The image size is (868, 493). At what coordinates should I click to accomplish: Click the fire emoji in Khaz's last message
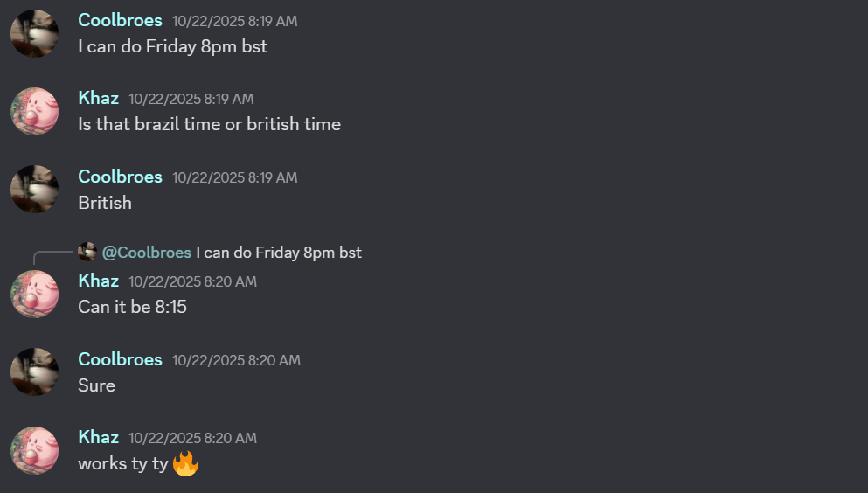pyautogui.click(x=185, y=463)
